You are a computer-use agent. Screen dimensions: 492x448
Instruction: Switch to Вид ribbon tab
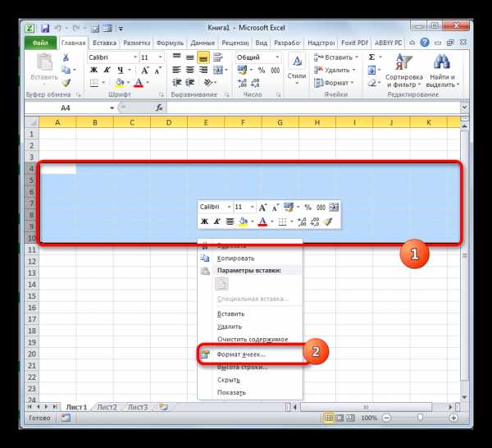click(x=261, y=43)
